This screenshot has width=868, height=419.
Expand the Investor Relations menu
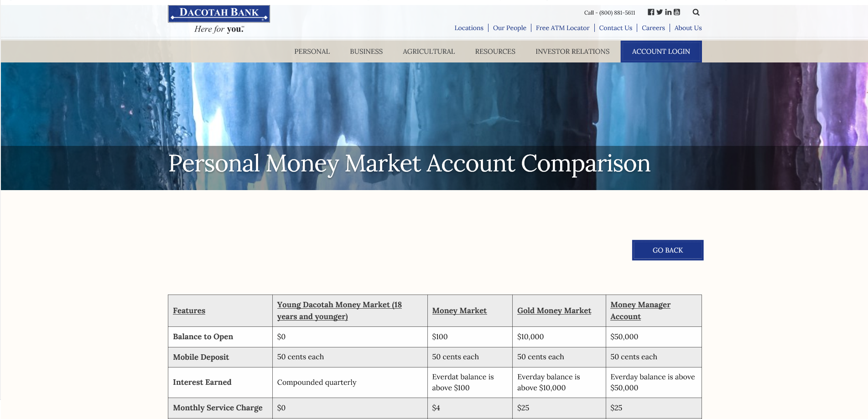pos(572,52)
